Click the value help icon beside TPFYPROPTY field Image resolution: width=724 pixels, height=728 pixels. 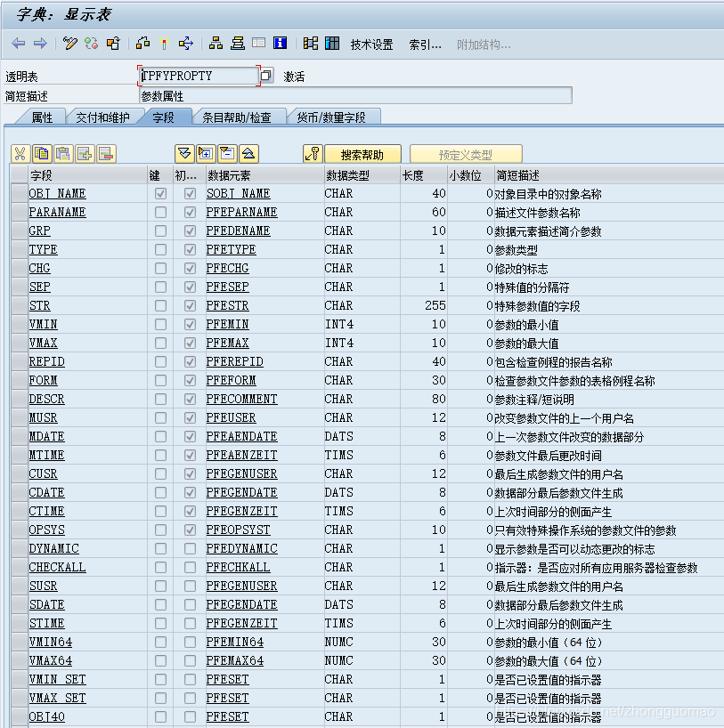[266, 76]
